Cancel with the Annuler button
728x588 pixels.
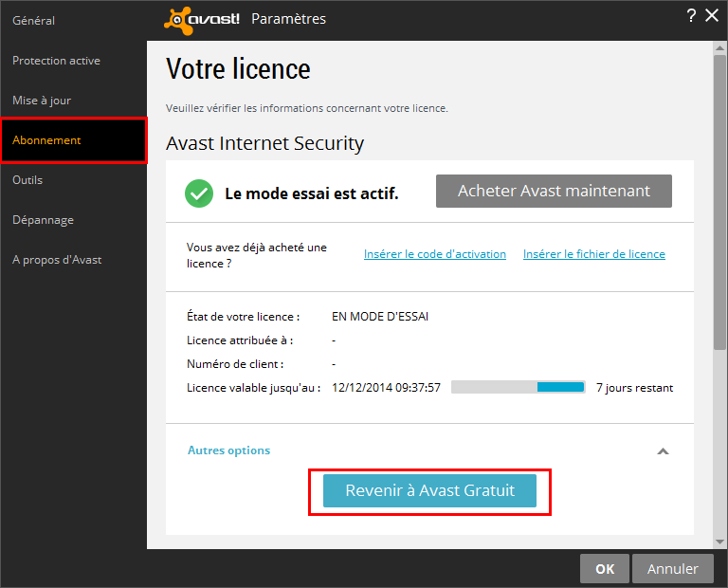tap(672, 568)
